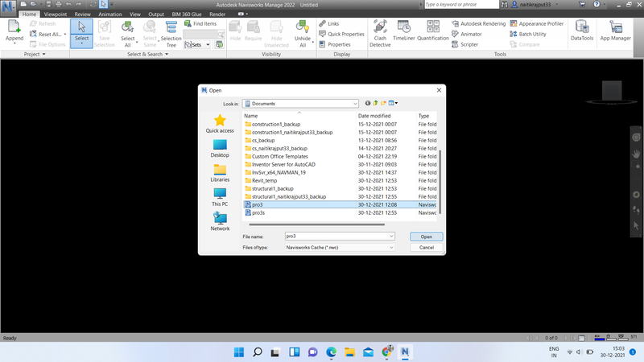Click Unhide All in Visibility panel
Viewport: 644px width, 362px height.
click(x=303, y=34)
